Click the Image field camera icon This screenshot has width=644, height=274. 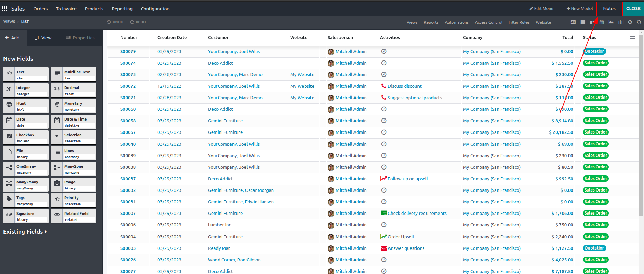57,183
